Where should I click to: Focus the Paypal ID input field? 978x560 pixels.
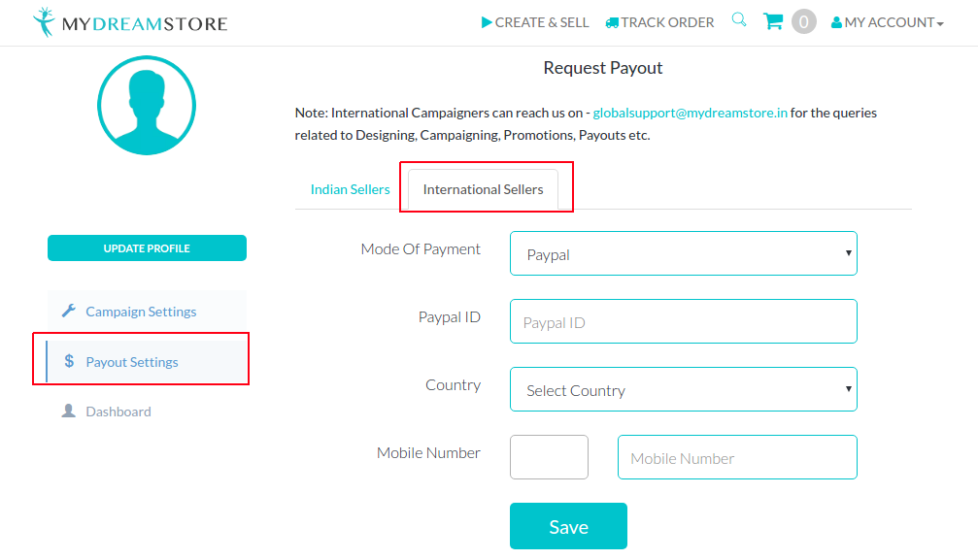(x=683, y=321)
